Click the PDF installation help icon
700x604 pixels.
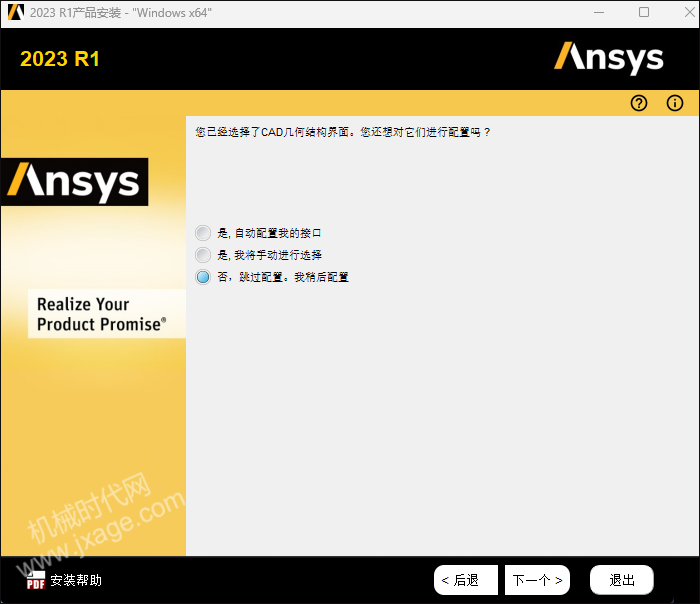coord(36,580)
